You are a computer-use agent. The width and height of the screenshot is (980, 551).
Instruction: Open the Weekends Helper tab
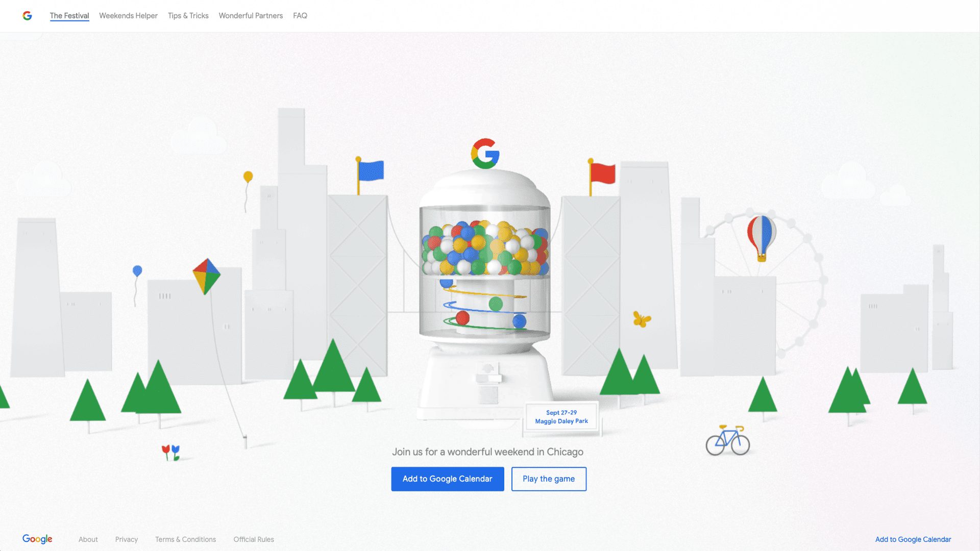(128, 16)
